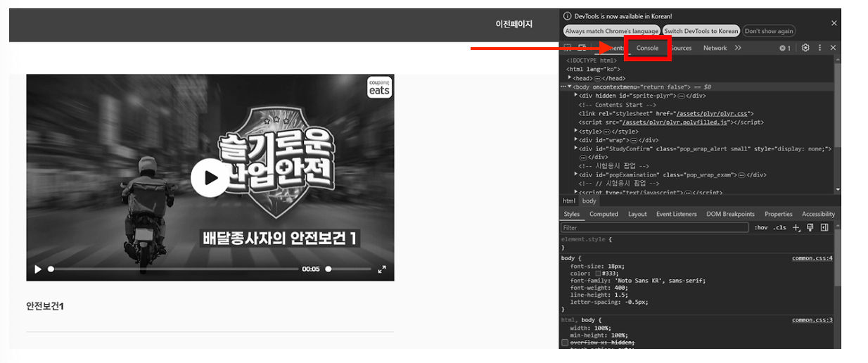
Task: Expand the head element node
Action: (570, 77)
